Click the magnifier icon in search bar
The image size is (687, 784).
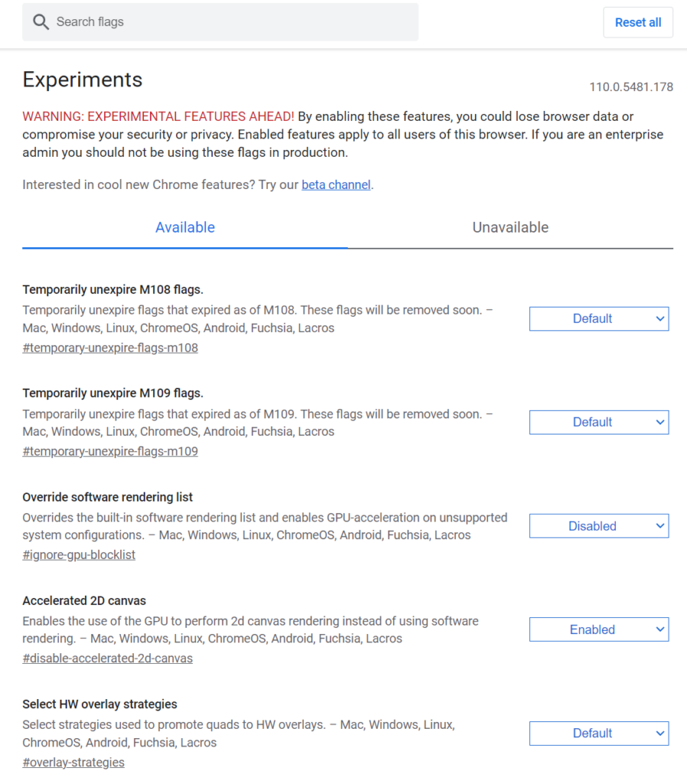pos(41,22)
